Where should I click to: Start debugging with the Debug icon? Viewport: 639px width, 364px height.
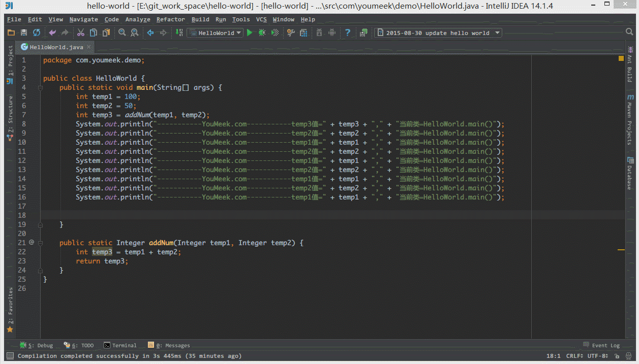(262, 32)
